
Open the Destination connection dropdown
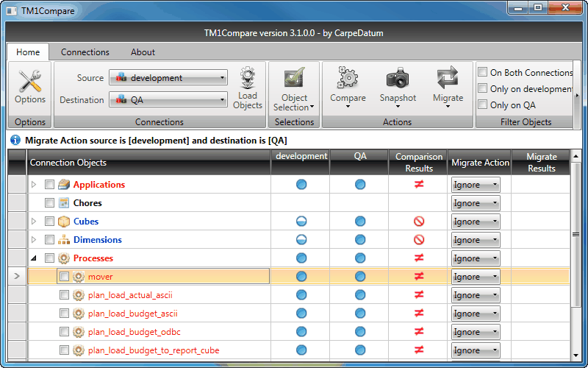pos(168,100)
